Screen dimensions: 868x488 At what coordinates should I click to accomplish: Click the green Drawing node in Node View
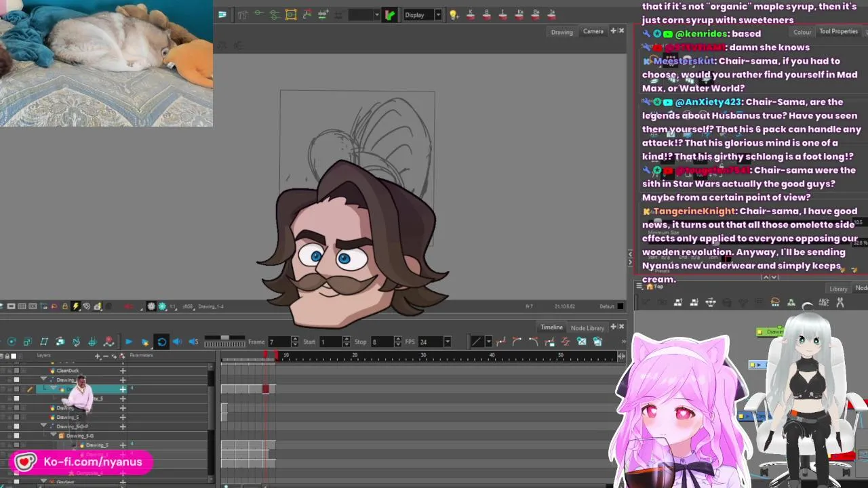tap(770, 332)
